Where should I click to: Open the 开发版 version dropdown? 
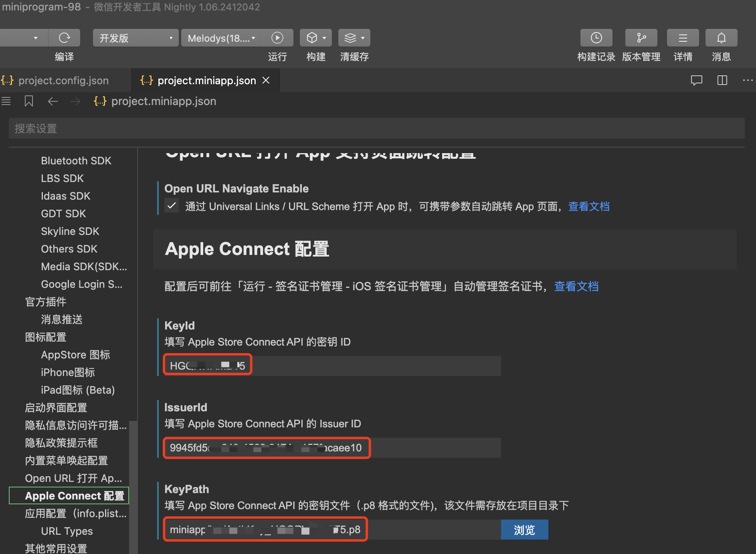pos(135,38)
